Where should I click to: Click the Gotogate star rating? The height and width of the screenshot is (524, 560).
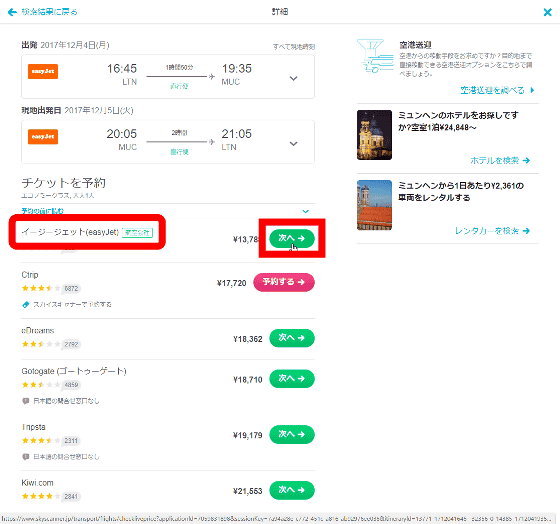tap(41, 385)
